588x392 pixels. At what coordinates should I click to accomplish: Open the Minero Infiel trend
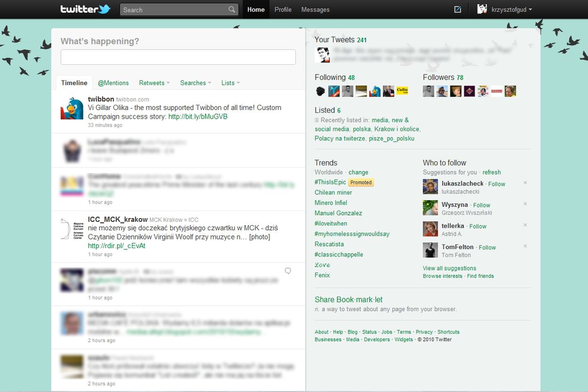click(331, 203)
